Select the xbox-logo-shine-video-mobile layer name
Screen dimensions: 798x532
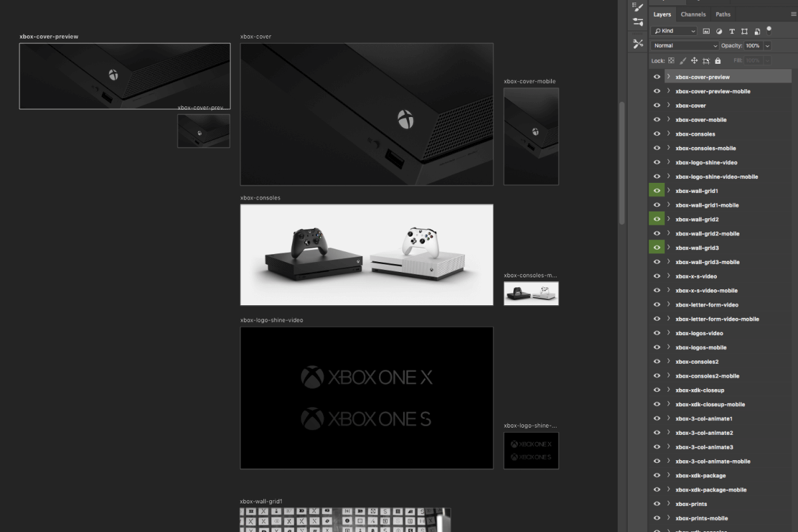[717, 177]
